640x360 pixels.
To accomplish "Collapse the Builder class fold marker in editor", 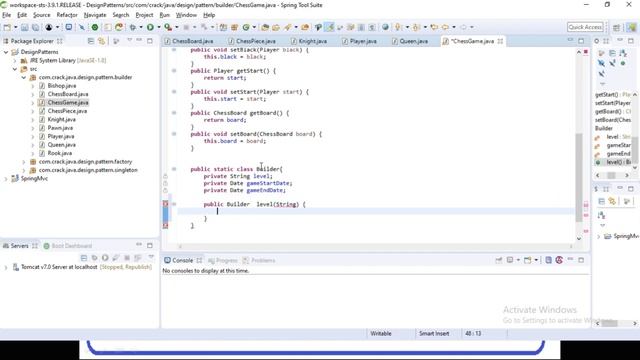I will (x=174, y=169).
